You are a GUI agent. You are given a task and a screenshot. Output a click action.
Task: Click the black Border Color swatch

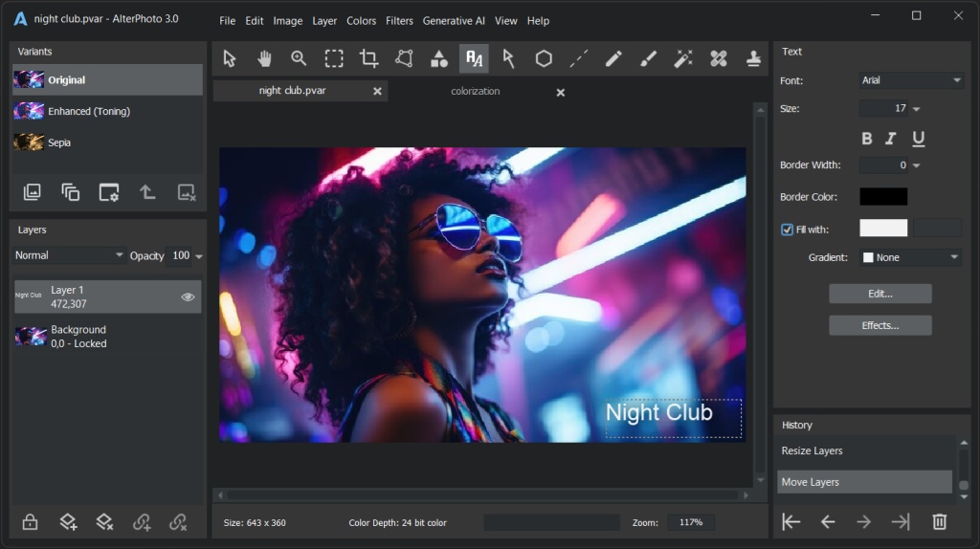click(x=882, y=197)
